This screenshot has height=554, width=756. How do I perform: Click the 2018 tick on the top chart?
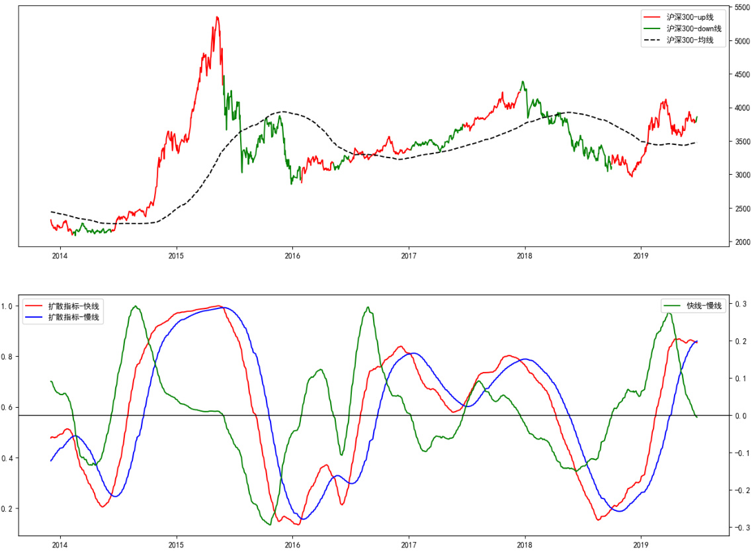coord(525,256)
